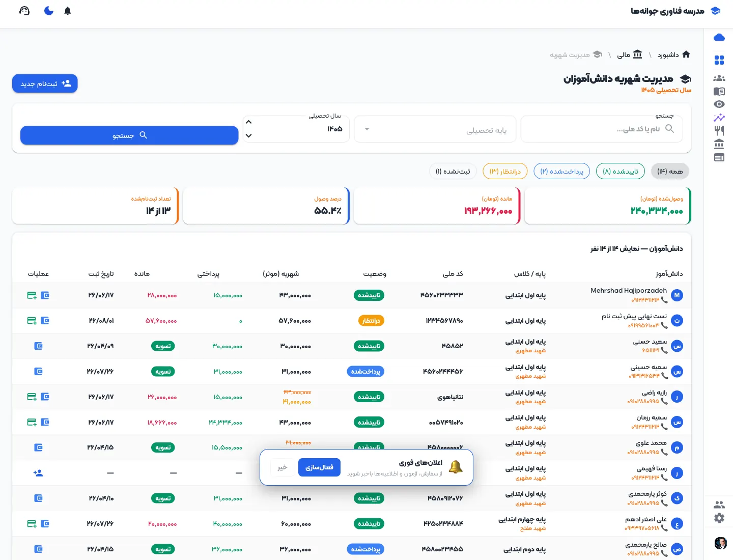Click the eye icon in the sidebar
Viewport: 733px width, 560px height.
719,104
